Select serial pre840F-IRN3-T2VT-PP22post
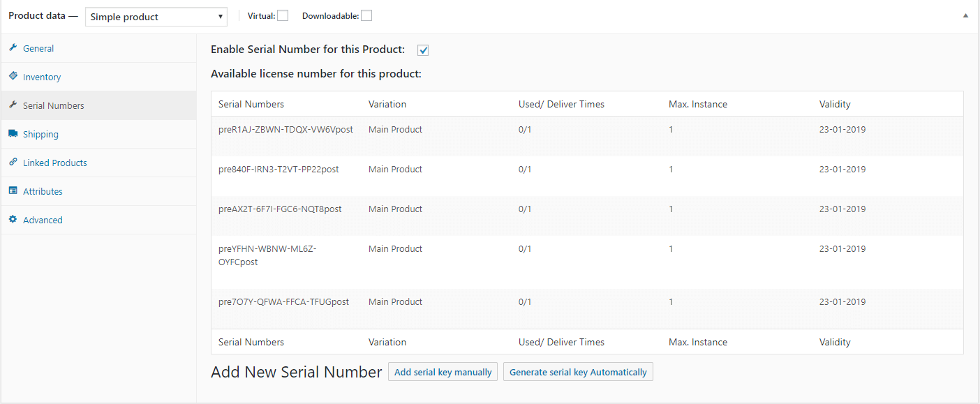Image resolution: width=980 pixels, height=404 pixels. (x=279, y=169)
